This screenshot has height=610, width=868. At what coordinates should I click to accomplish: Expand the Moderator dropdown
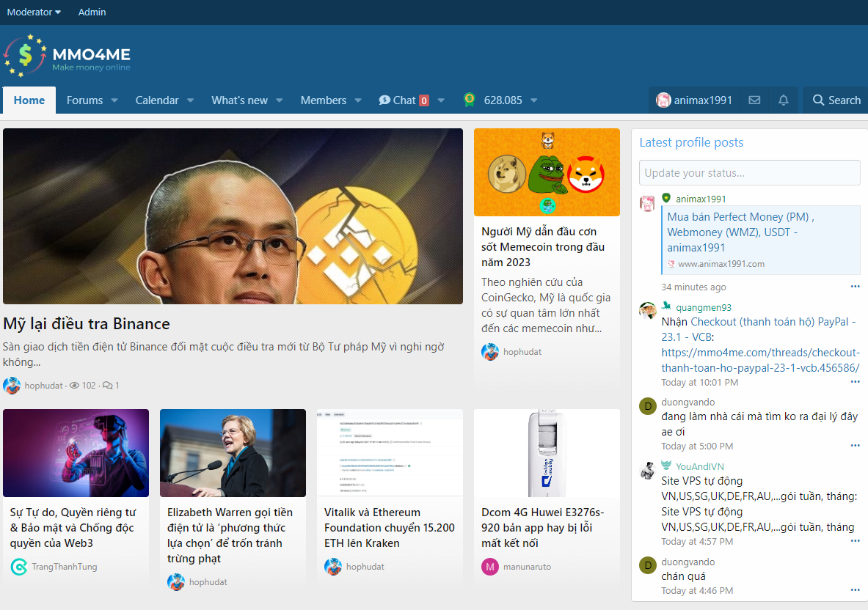(34, 12)
